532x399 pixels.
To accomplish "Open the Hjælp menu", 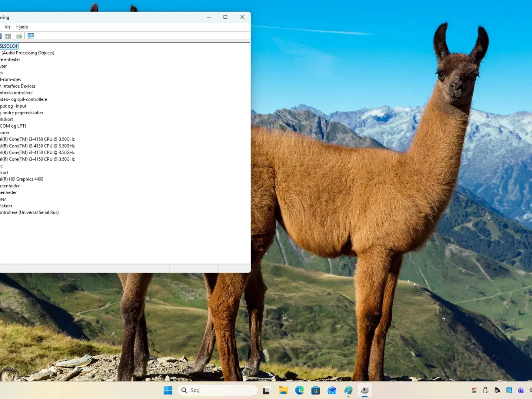I will pyautogui.click(x=22, y=27).
